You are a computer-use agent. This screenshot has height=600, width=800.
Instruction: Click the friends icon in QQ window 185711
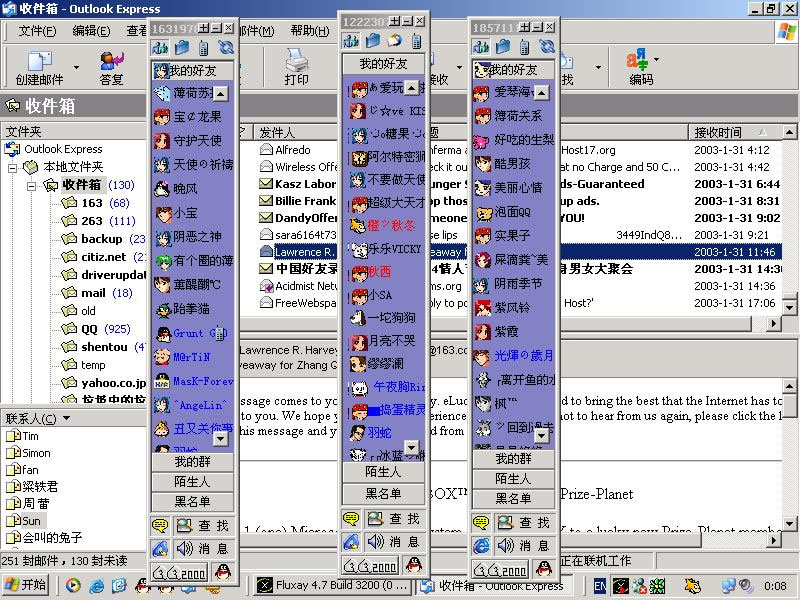[x=481, y=47]
